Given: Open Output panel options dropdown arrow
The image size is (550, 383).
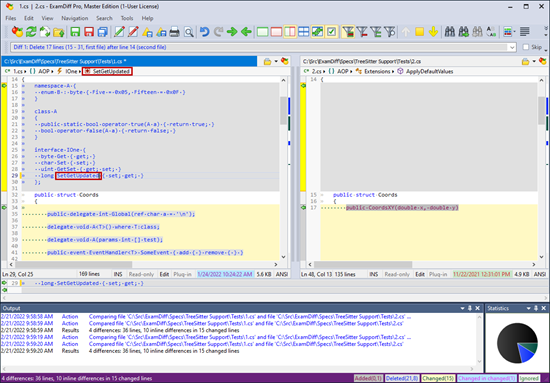Looking at the screenshot, I should (462, 308).
